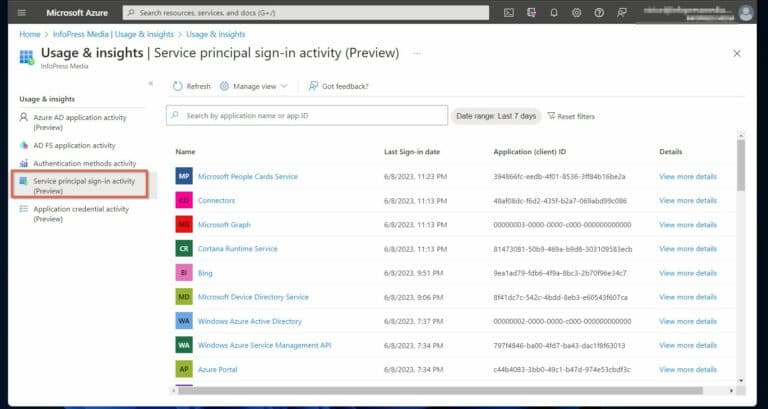This screenshot has height=409, width=768.
Task: Focus the application name search box
Action: [307, 116]
